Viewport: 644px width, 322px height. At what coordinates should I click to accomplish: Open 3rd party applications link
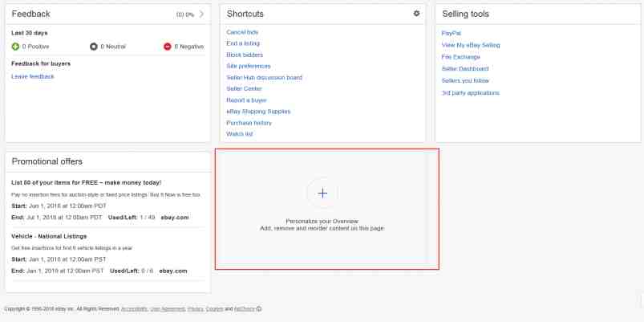pyautogui.click(x=470, y=92)
